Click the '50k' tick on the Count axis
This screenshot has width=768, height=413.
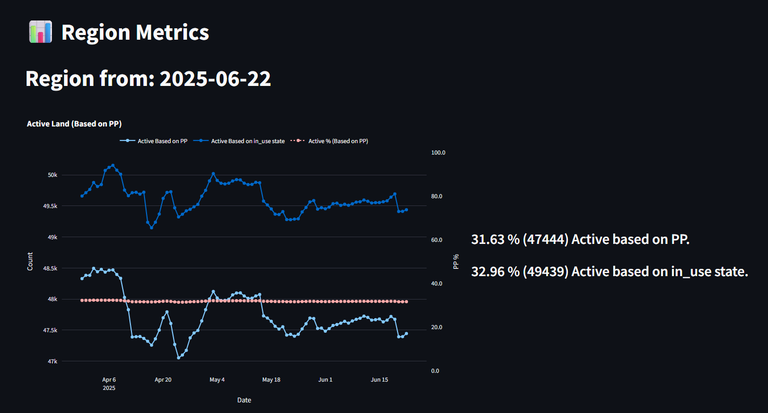52,175
